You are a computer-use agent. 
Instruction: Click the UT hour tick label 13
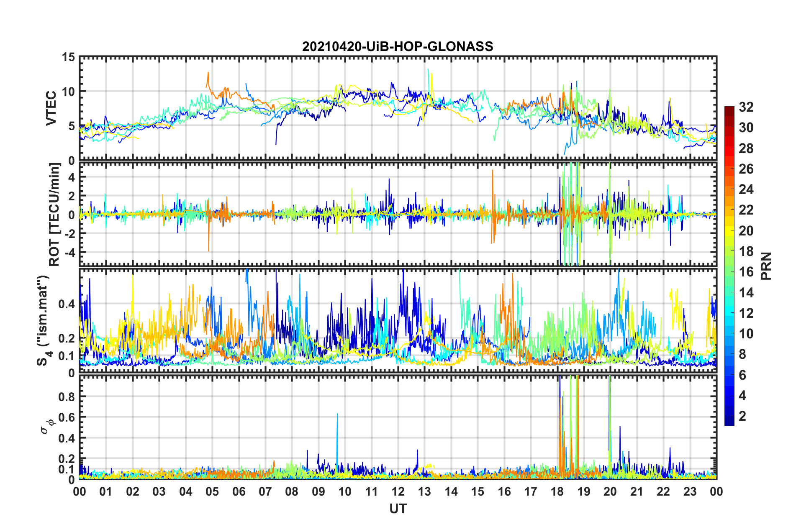click(424, 491)
